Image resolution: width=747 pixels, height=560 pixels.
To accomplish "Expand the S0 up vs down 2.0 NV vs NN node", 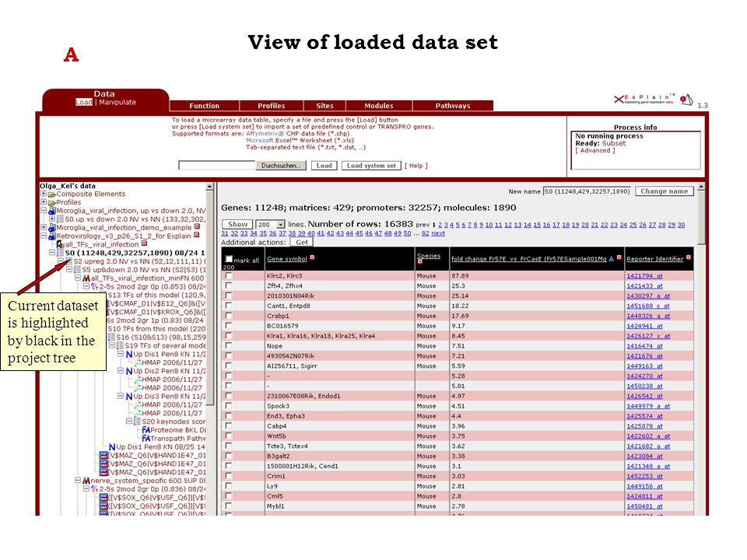I will 52,219.
